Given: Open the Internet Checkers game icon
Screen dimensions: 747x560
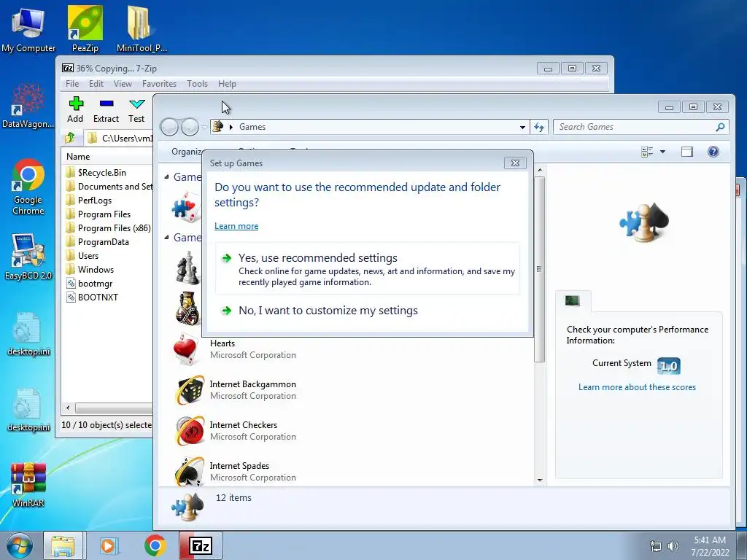Looking at the screenshot, I should (189, 430).
